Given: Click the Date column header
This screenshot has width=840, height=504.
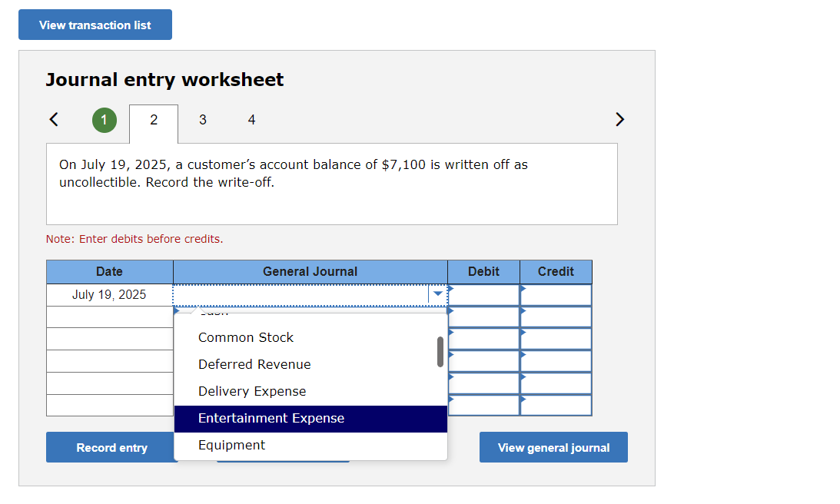Looking at the screenshot, I should tap(109, 271).
